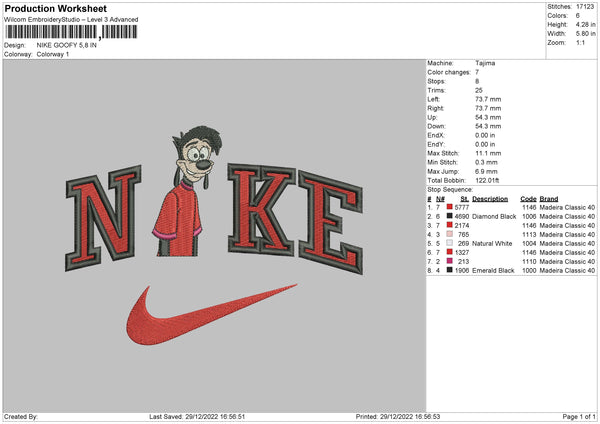
Task: Click stitch count '4690' in row 2
Action: (462, 217)
